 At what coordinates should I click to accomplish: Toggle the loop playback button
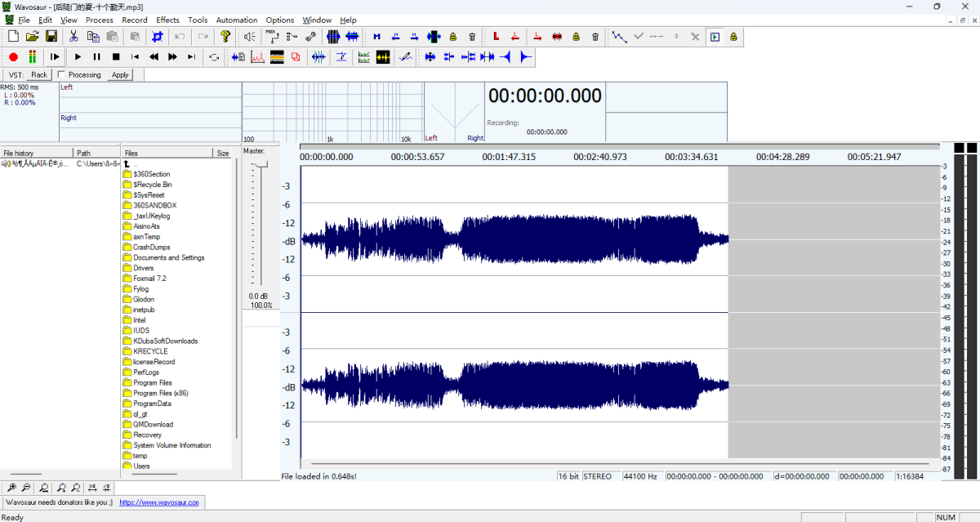[214, 57]
